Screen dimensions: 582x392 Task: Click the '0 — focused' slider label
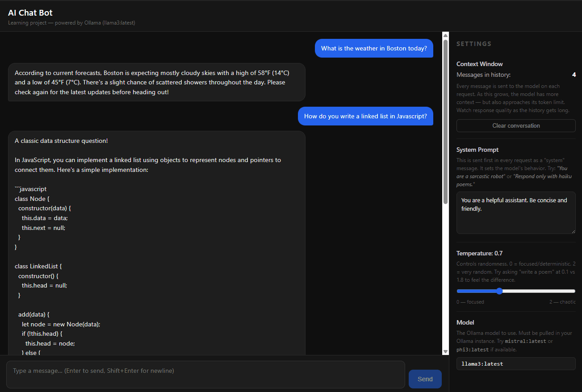(x=470, y=302)
